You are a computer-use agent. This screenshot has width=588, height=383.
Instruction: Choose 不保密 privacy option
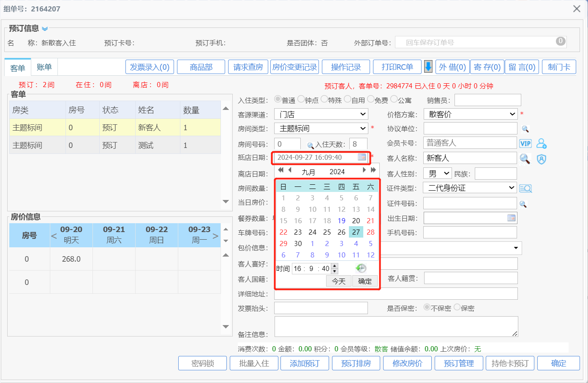pos(427,307)
